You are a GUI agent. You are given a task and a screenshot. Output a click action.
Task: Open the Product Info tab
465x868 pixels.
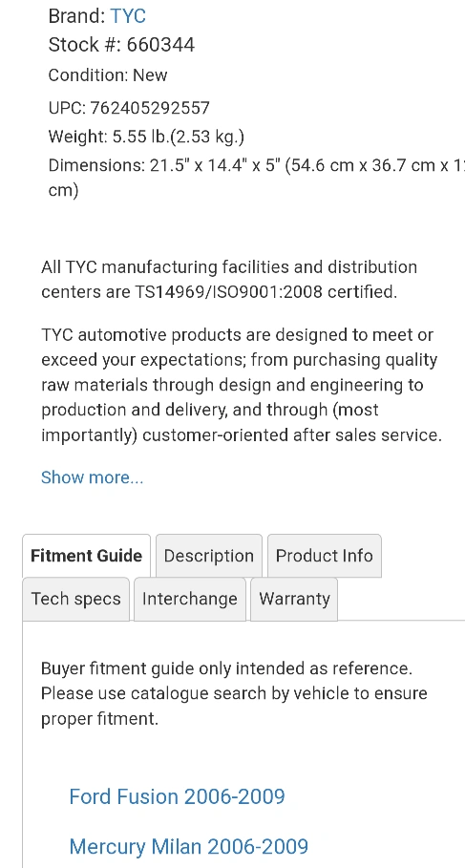(325, 555)
